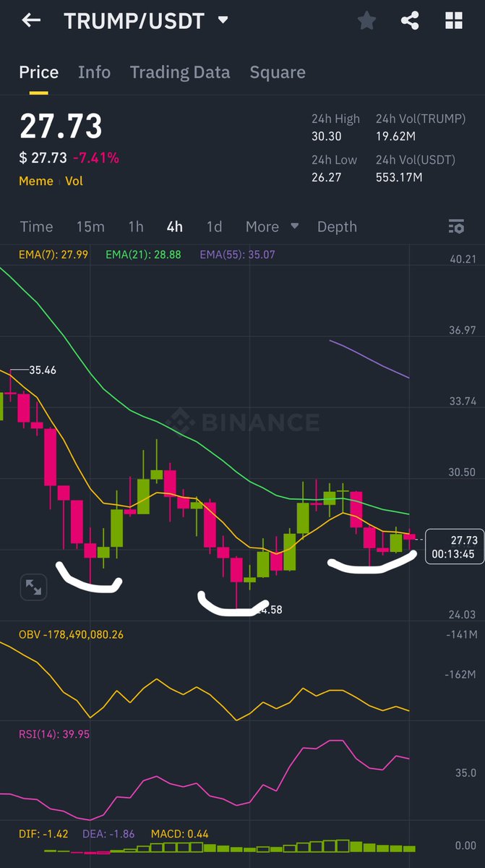
Task: Select the EMA(21): 28.88 indicator label
Action: [144, 255]
